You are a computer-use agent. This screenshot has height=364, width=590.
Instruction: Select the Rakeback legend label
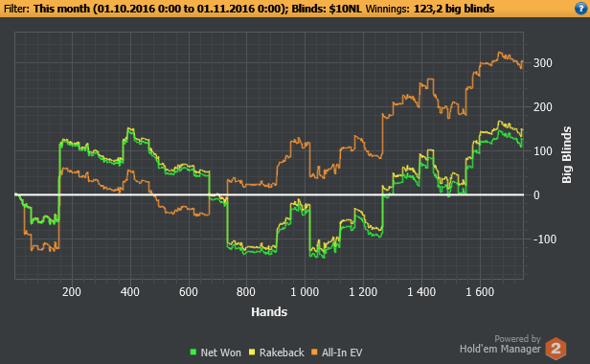click(x=282, y=353)
